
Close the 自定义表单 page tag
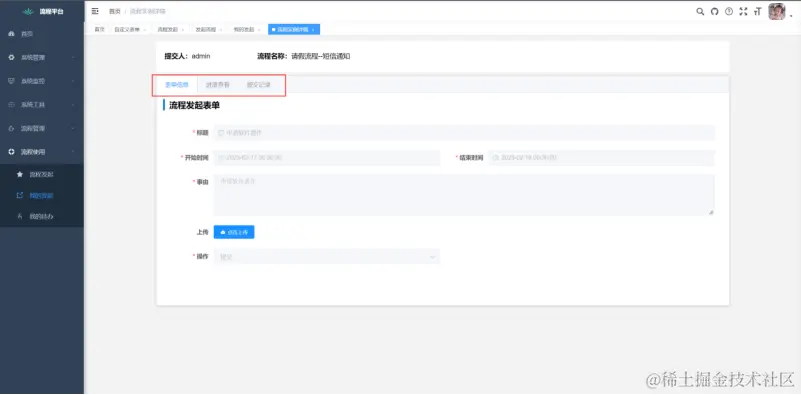145,30
